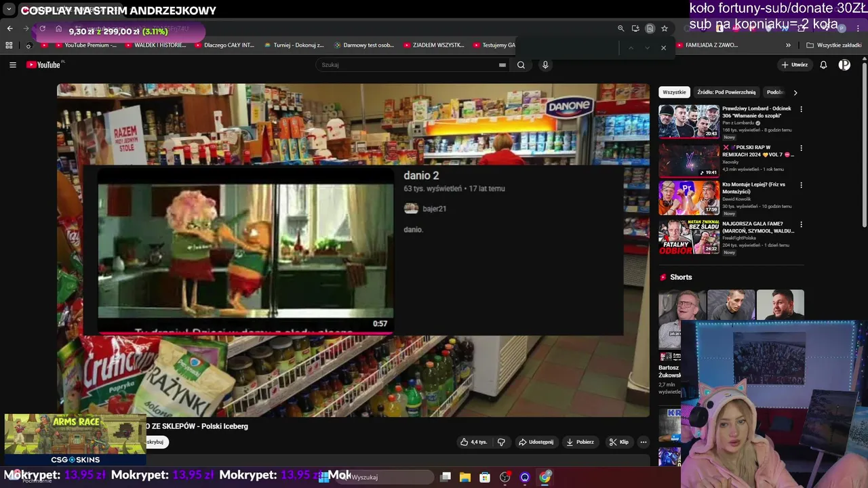Open File Explorer from the taskbar

[x=465, y=477]
